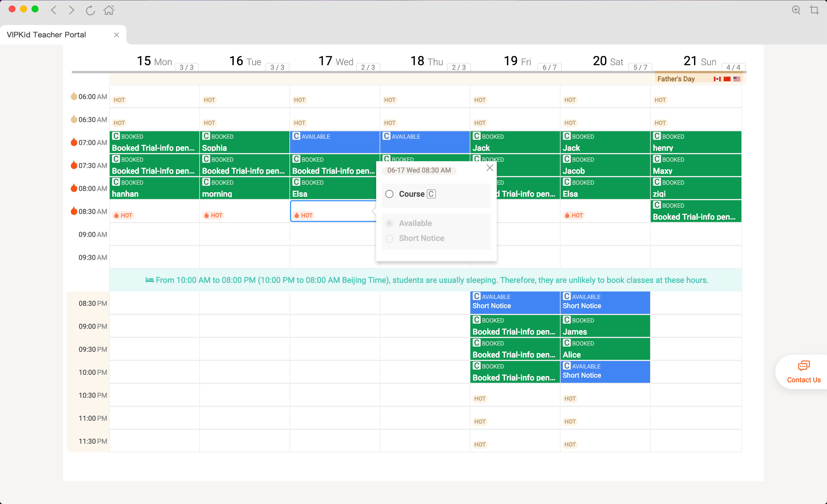
Task: Click the HOT 08:30 AM slot on Friday
Action: click(x=574, y=215)
